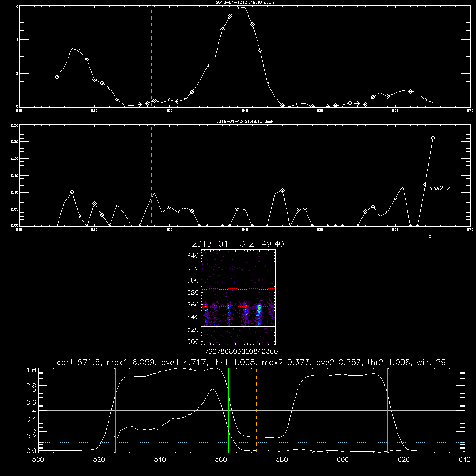Click the left green dashed line in dusk plot
476x476 pixels.
pos(151,176)
